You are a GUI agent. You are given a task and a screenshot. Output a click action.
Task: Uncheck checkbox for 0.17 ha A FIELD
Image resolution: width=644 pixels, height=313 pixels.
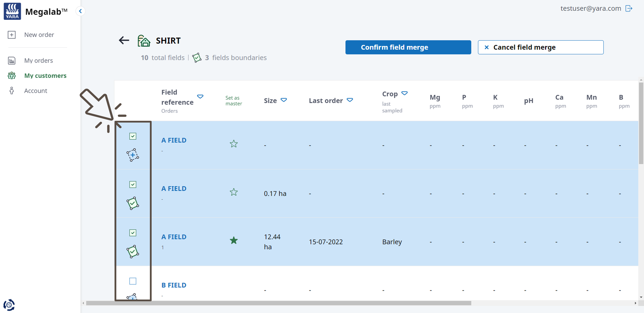(x=133, y=184)
